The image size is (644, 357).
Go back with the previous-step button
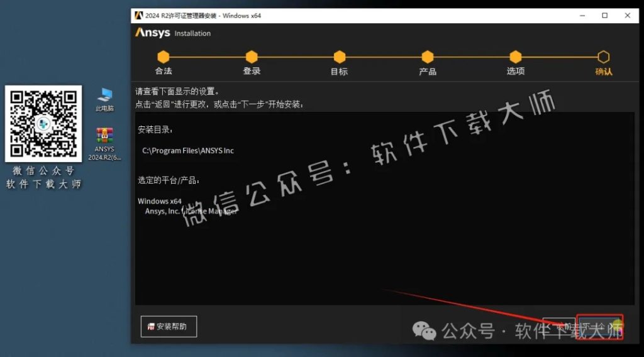coord(559,326)
